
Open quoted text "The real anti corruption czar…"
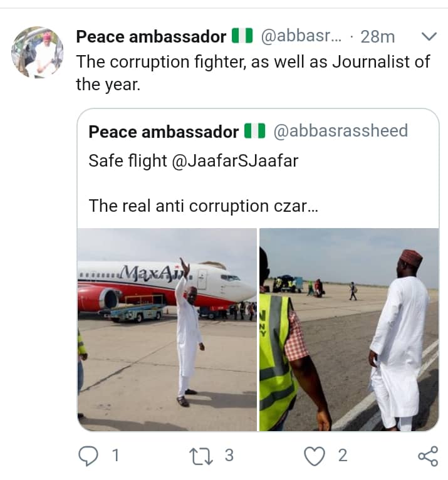204,205
